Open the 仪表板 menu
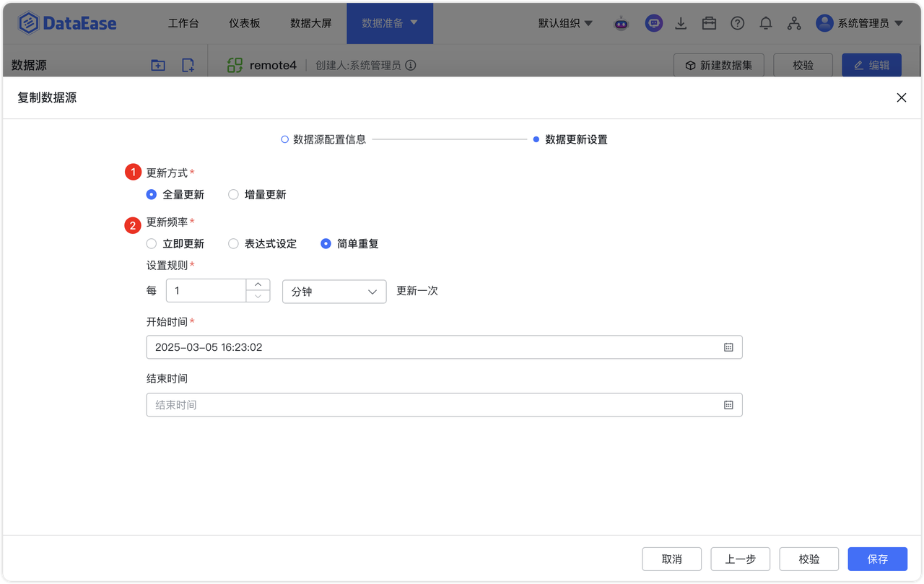 (x=245, y=23)
